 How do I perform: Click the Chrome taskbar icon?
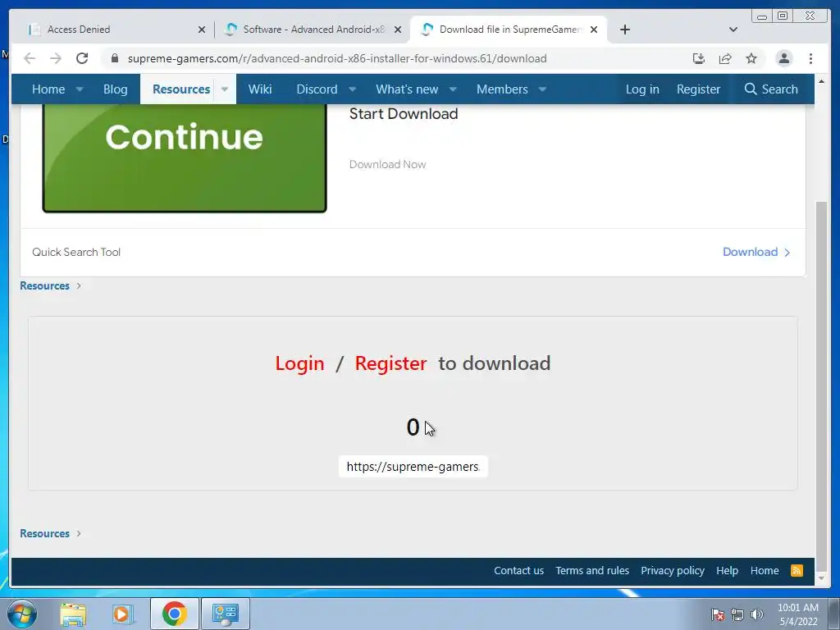click(174, 614)
